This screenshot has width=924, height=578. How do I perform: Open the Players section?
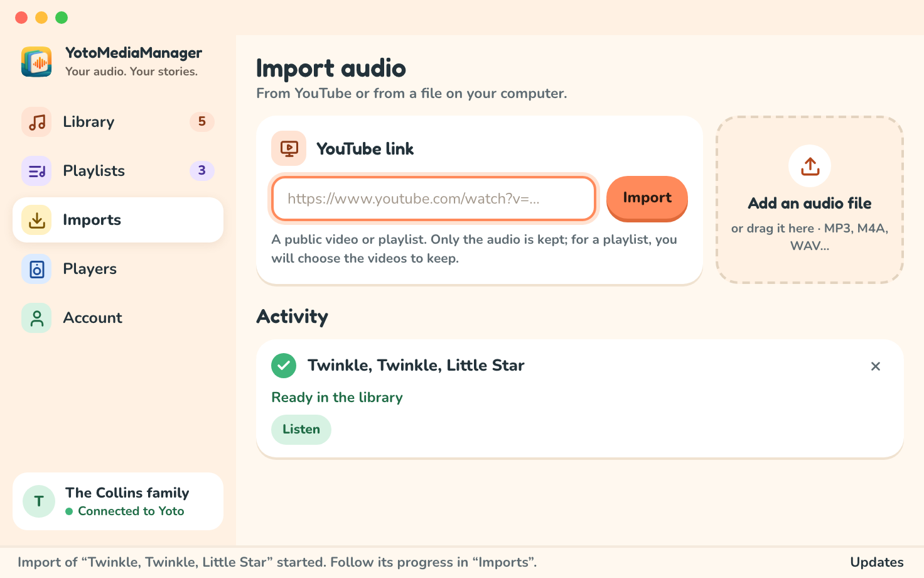click(x=118, y=269)
